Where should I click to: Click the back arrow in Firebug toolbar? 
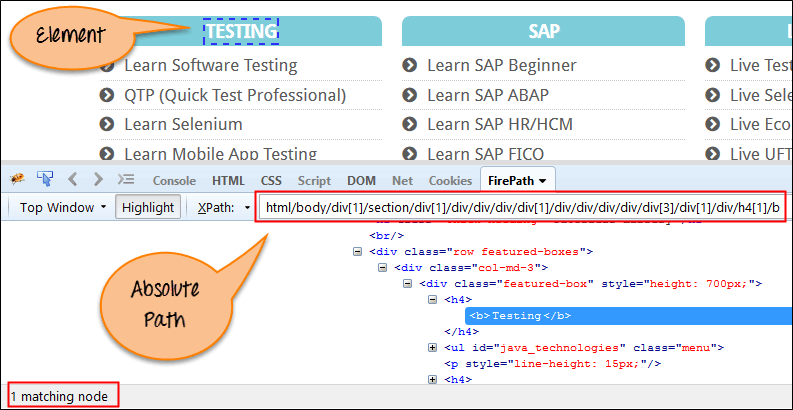coord(73,180)
